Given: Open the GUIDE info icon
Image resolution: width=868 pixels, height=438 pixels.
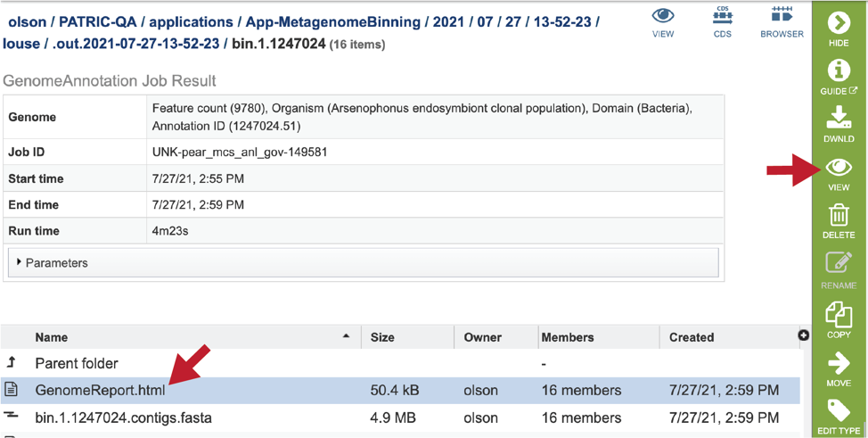Looking at the screenshot, I should click(839, 71).
